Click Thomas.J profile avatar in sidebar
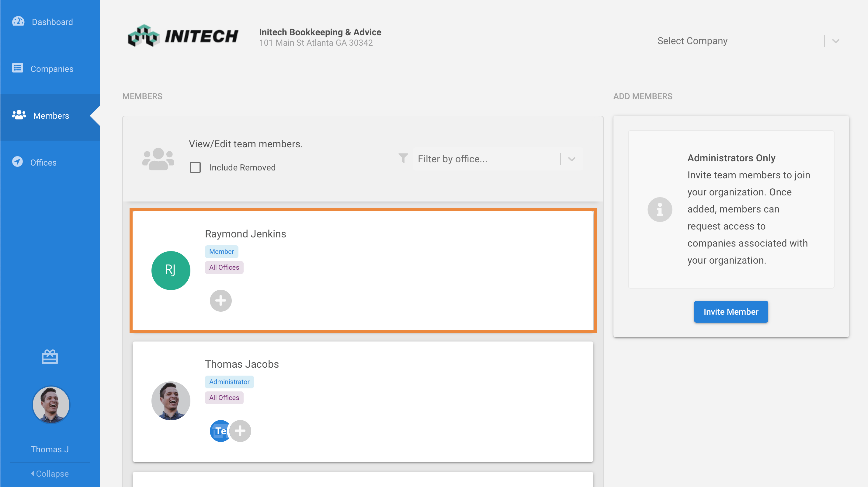The image size is (868, 487). 51,405
